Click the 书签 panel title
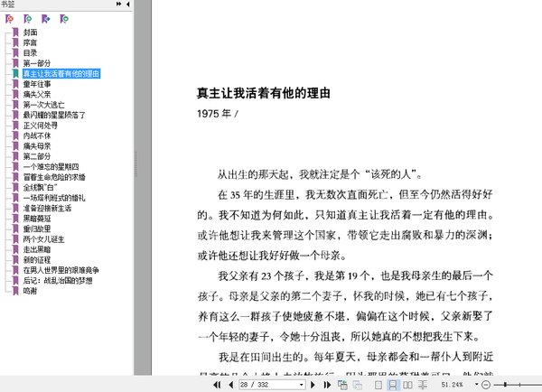This screenshot has height=392, width=542. (7, 4)
